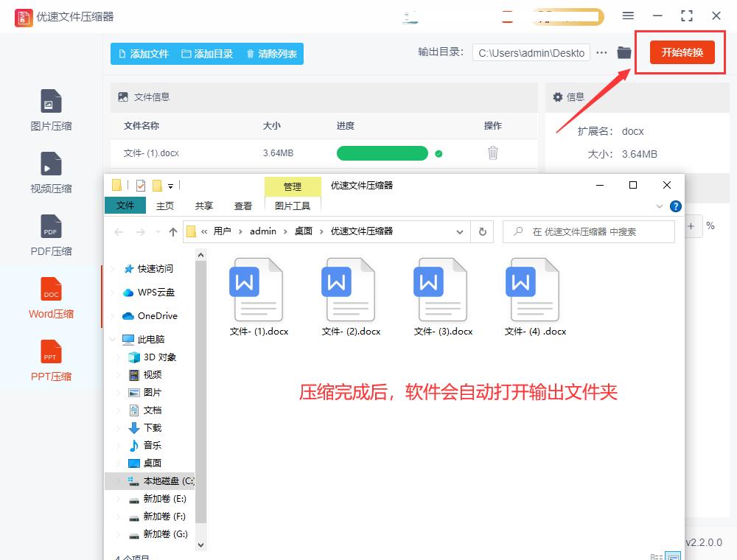Select the 图片压缩 tool in the sidebar
This screenshot has height=560, width=737.
pyautogui.click(x=51, y=109)
